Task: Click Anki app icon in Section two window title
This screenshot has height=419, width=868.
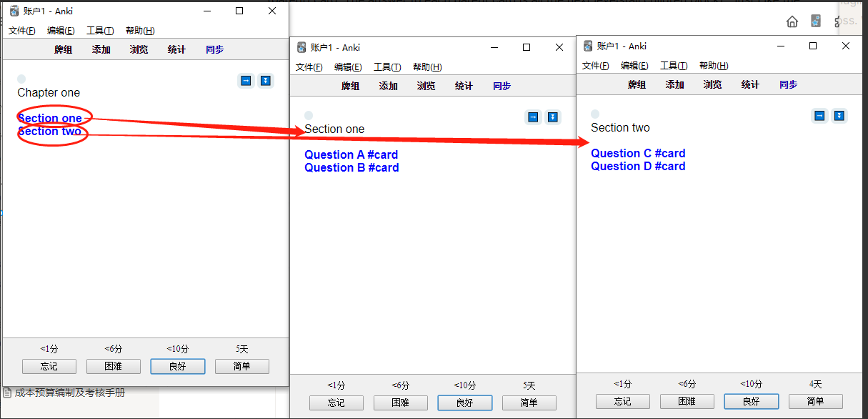Action: click(x=588, y=46)
